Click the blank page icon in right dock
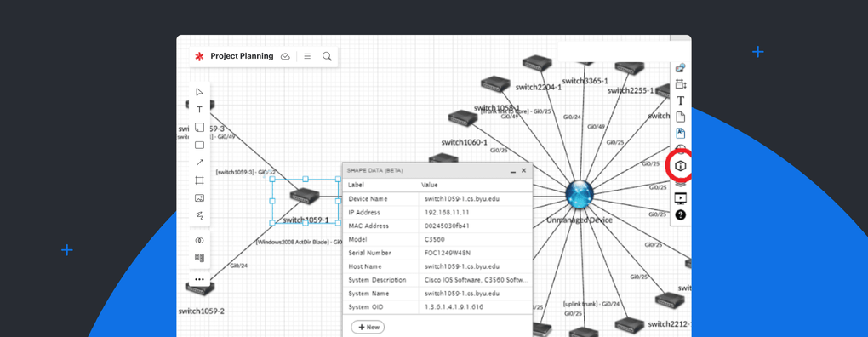The height and width of the screenshot is (337, 868). [681, 117]
